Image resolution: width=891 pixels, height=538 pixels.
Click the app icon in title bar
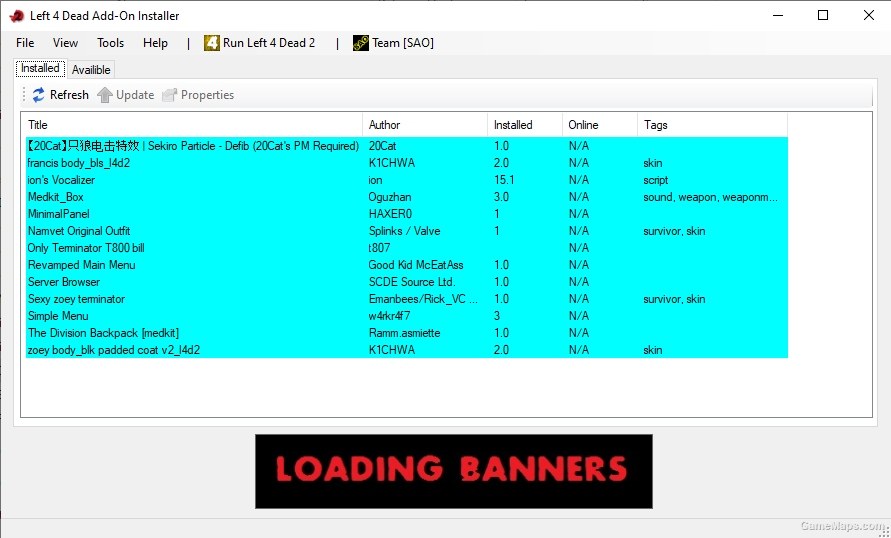[16, 15]
